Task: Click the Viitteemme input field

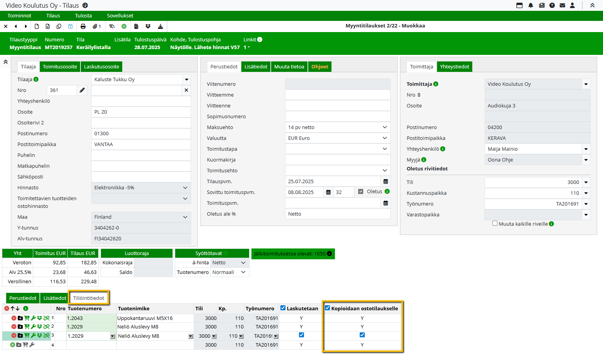Action: (x=337, y=95)
